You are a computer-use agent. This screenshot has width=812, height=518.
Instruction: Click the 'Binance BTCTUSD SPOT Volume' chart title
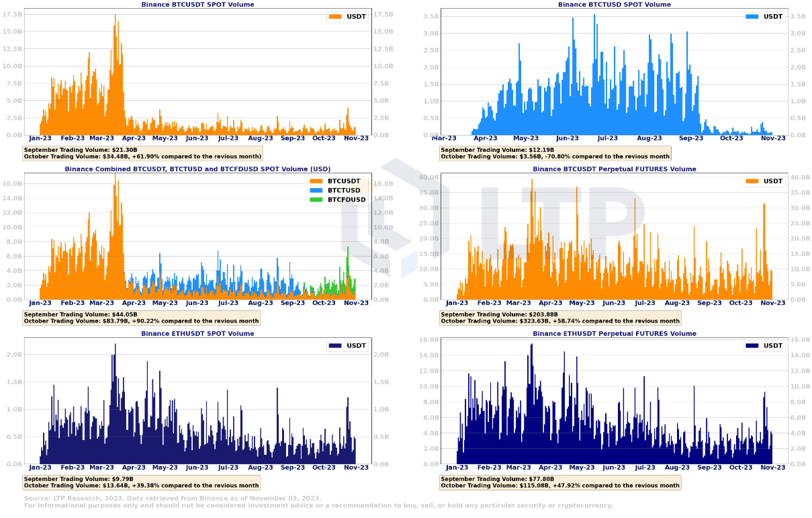coord(615,5)
